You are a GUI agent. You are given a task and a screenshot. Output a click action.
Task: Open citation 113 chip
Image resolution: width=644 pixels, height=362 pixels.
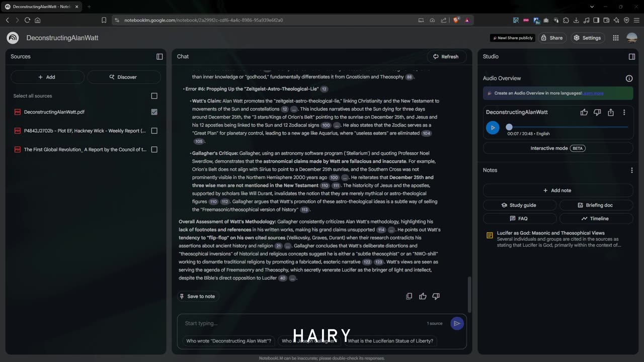click(x=304, y=210)
